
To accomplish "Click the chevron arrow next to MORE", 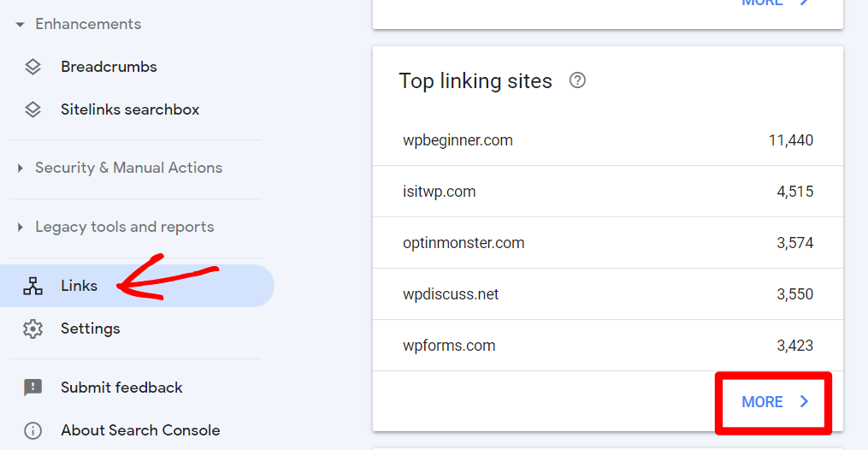I will click(804, 401).
